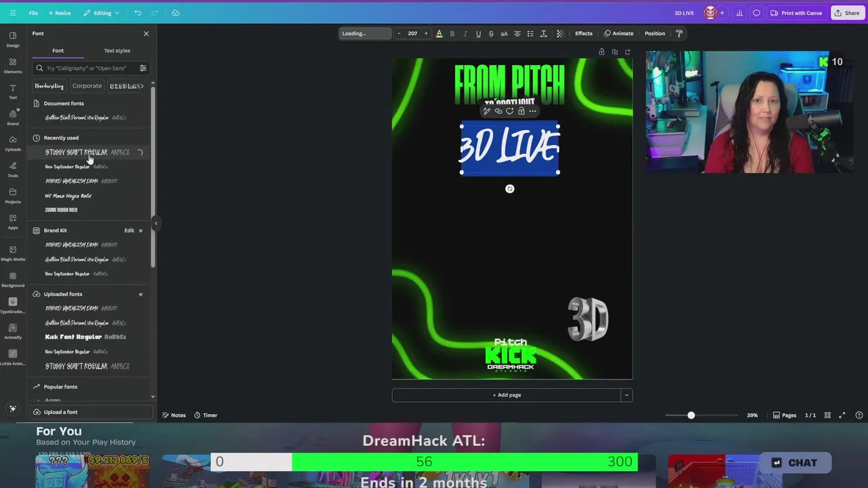Toggle underline formatting

pyautogui.click(x=478, y=33)
